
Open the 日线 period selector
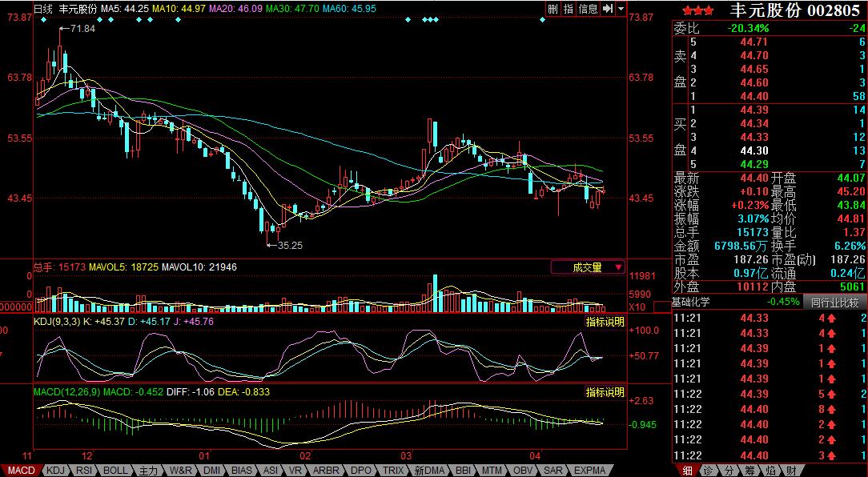coord(43,8)
